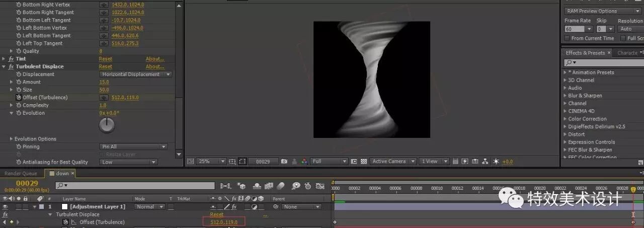Screen dimensions: 644x228
Task: Open the Antialiasing for Best Quality dropdown
Action: pos(128,162)
